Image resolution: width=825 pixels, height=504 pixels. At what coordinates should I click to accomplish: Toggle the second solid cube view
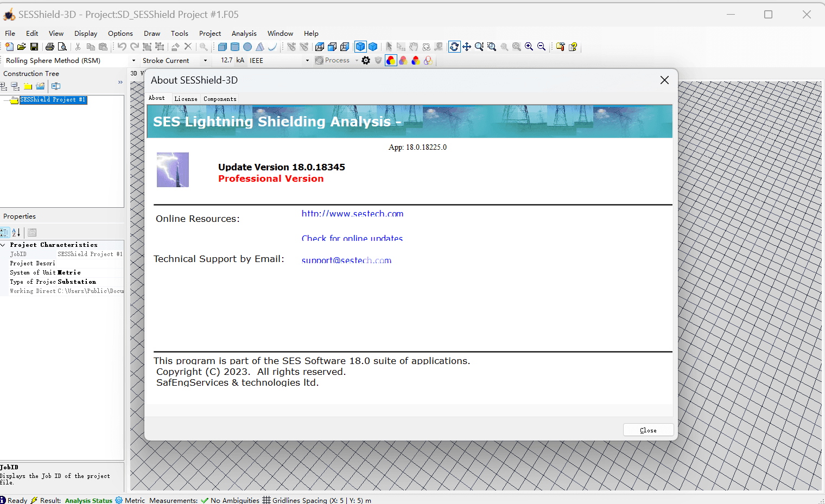point(373,47)
